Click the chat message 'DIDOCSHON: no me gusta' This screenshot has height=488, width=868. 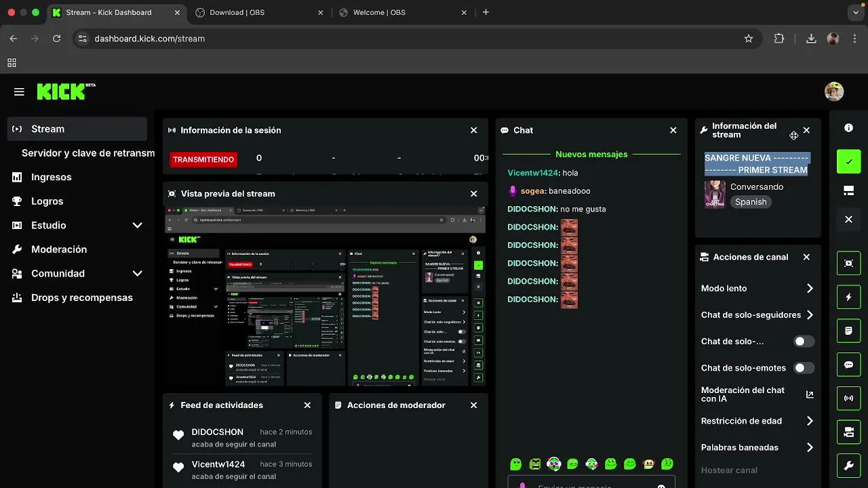557,209
